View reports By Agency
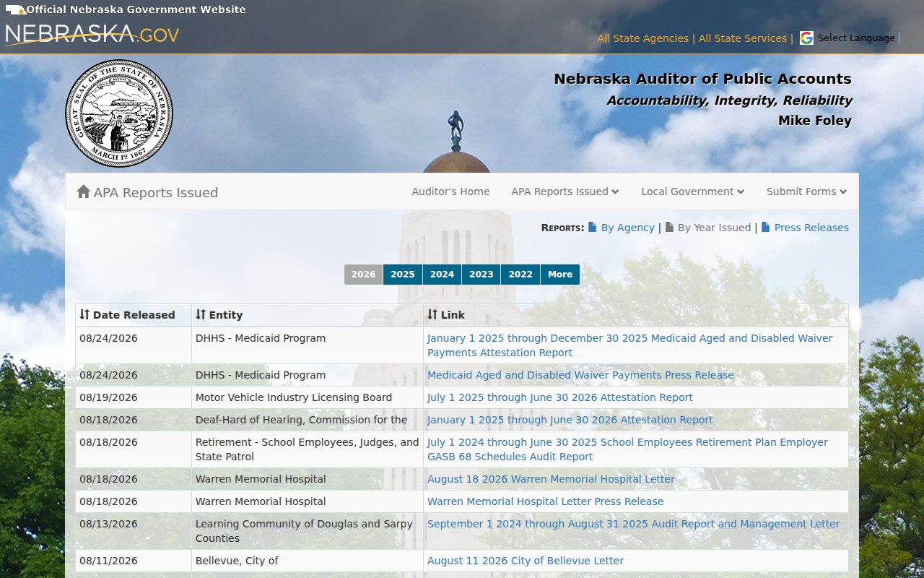 click(x=628, y=228)
